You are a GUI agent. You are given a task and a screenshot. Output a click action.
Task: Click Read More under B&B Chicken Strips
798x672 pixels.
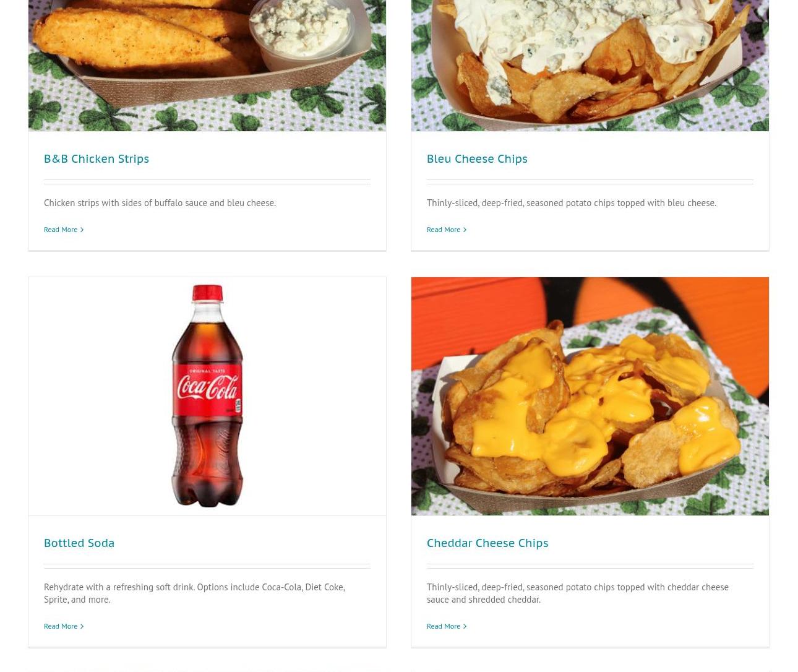pos(61,230)
